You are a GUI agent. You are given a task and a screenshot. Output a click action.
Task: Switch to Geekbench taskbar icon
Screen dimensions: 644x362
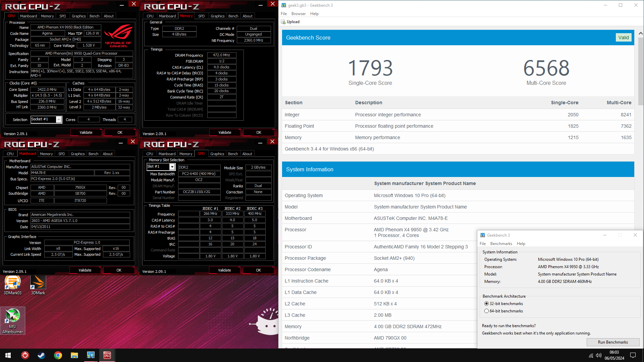click(x=91, y=355)
